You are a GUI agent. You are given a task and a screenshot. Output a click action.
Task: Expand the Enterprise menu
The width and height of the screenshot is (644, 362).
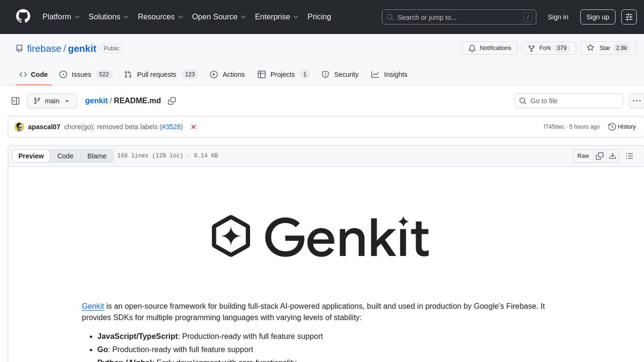[277, 17]
